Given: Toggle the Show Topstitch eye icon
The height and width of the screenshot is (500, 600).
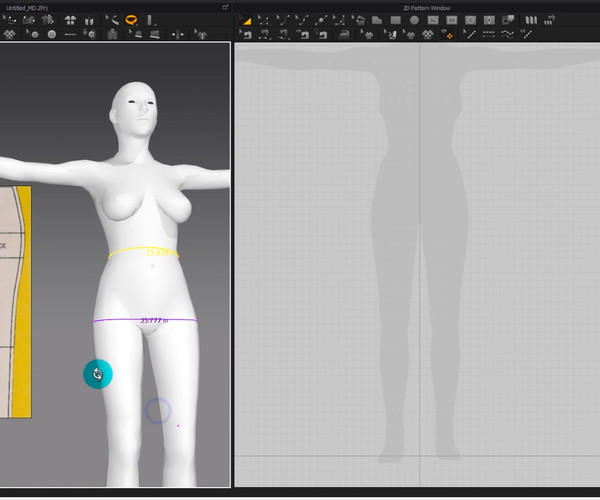Looking at the screenshot, I should point(527,34).
